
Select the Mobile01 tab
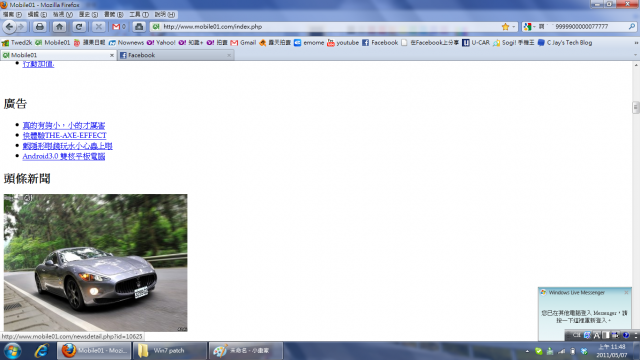tap(58, 55)
